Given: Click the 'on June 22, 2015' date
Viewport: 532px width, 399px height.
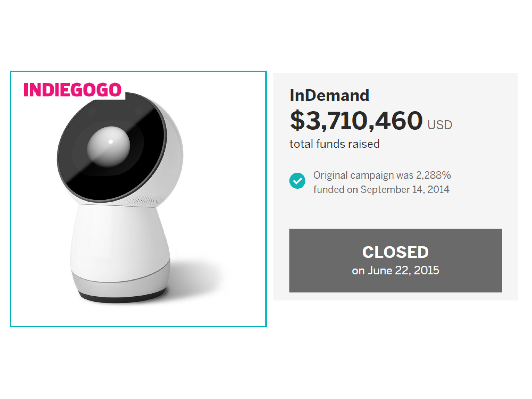Looking at the screenshot, I should [395, 271].
